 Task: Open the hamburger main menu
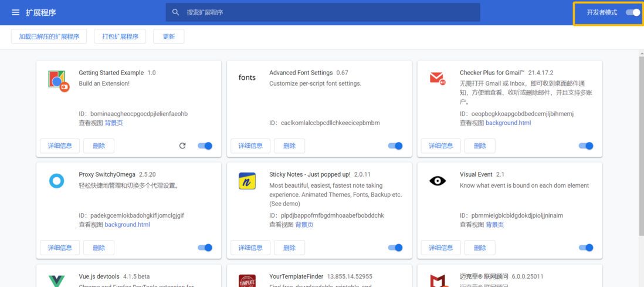(16, 12)
